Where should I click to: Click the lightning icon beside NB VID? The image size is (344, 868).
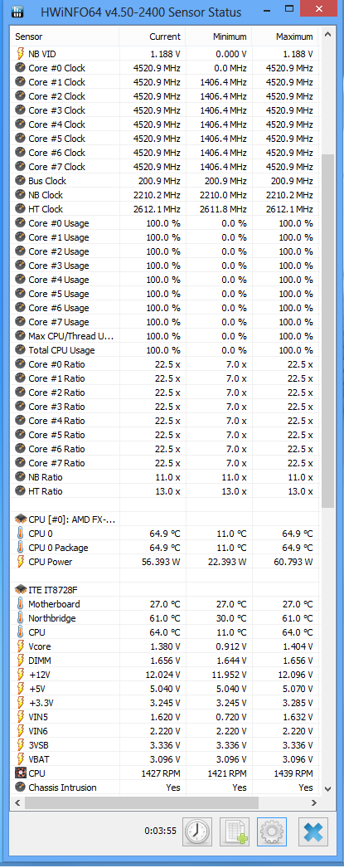[21, 54]
